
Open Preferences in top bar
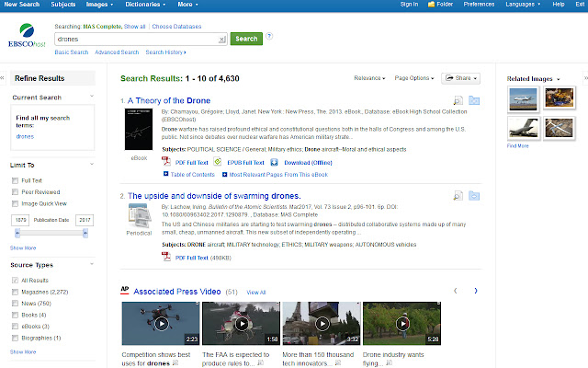coord(479,5)
